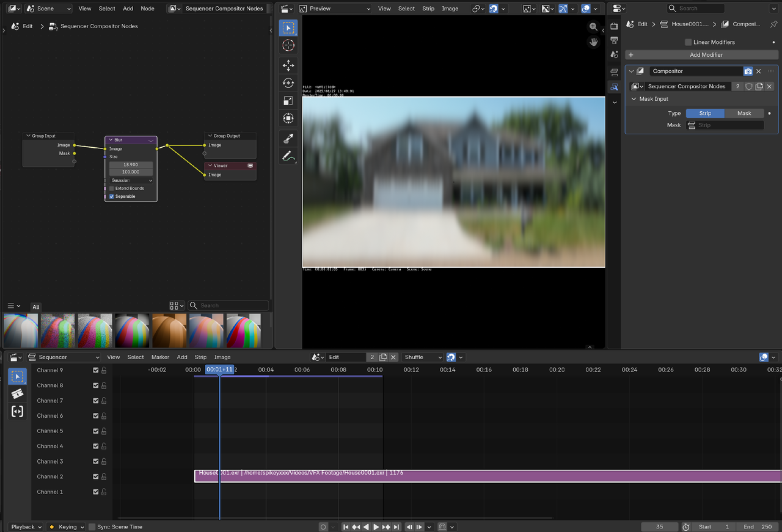This screenshot has height=532, width=782.
Task: Open the Node menu in compositor editor
Action: pos(147,9)
